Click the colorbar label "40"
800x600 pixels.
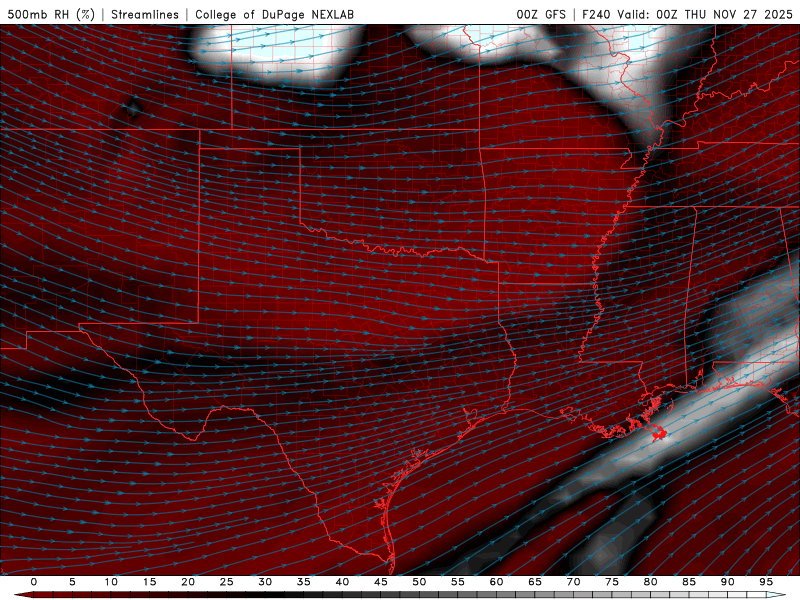tap(342, 582)
